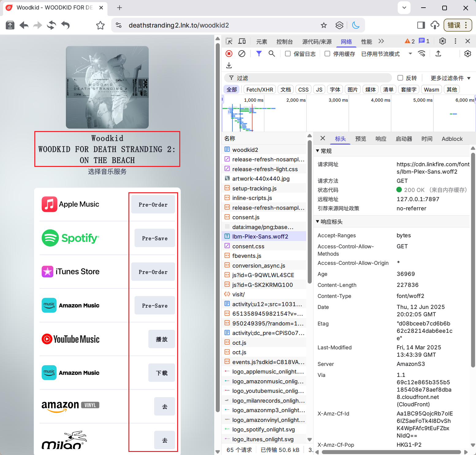Open DevTools more options menu
Image resolution: width=476 pixels, height=455 pixels.
[x=455, y=41]
